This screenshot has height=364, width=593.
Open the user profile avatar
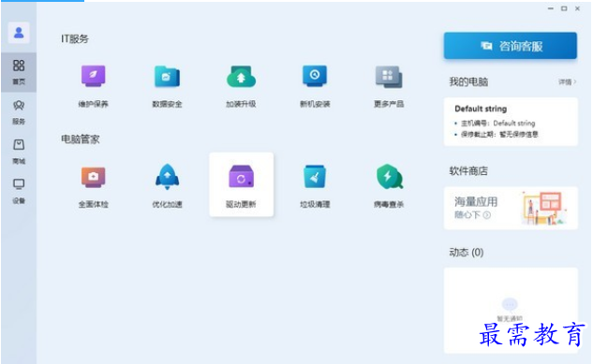click(19, 33)
